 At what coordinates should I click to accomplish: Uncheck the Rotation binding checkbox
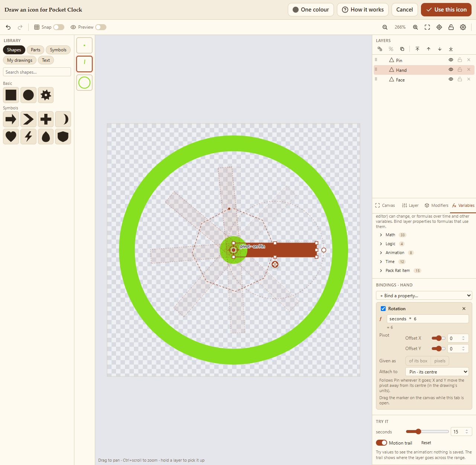[383, 308]
